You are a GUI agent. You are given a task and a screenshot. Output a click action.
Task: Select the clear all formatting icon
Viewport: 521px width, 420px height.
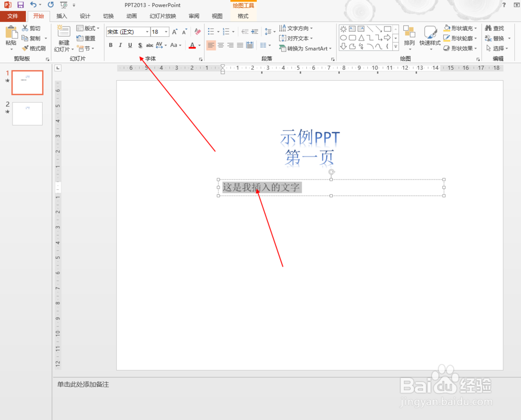click(197, 31)
